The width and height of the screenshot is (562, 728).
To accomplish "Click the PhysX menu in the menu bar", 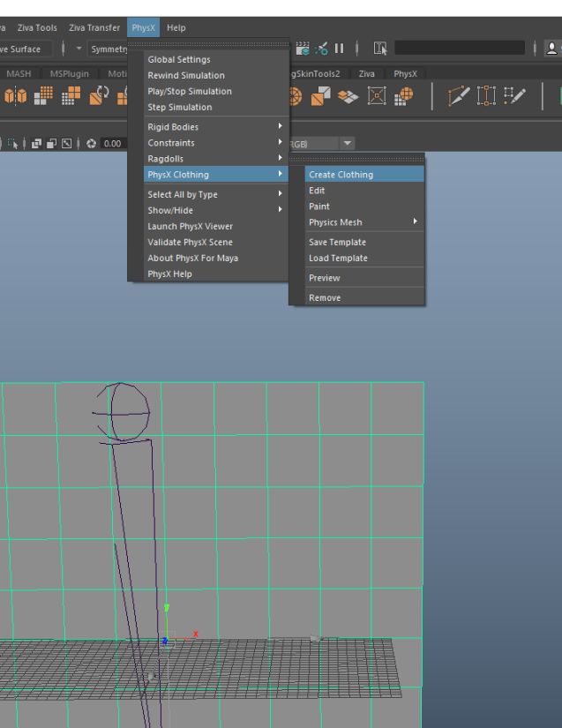I will pyautogui.click(x=144, y=28).
